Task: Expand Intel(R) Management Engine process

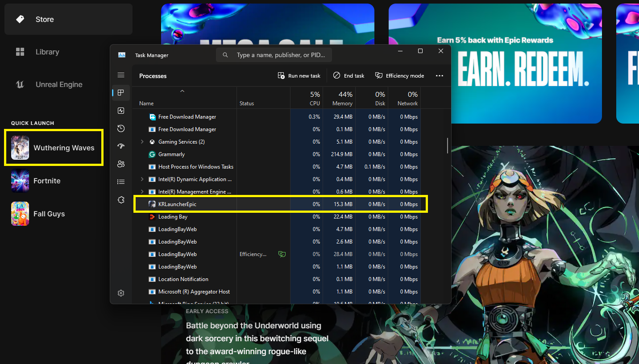Action: tap(142, 192)
